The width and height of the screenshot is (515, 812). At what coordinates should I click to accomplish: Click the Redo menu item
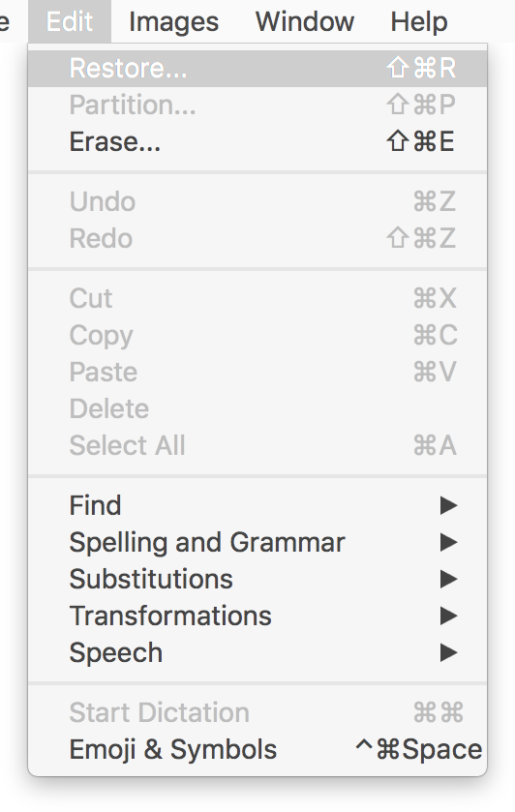pyautogui.click(x=257, y=238)
